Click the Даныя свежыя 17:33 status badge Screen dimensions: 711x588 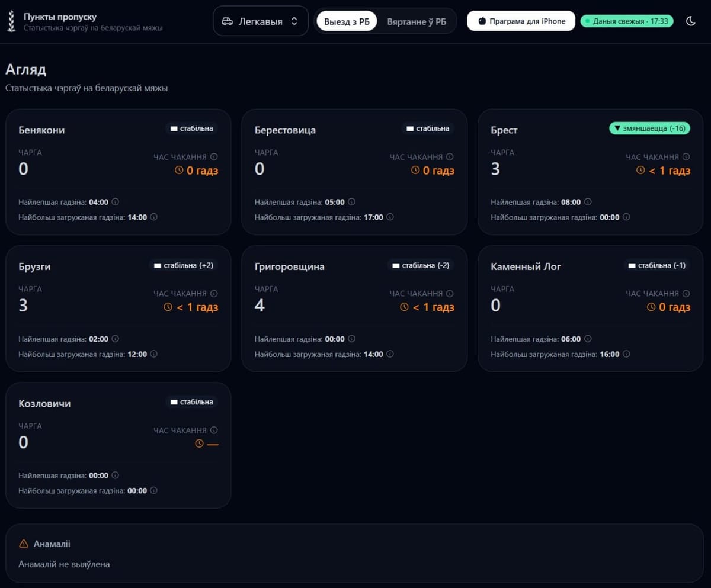627,21
